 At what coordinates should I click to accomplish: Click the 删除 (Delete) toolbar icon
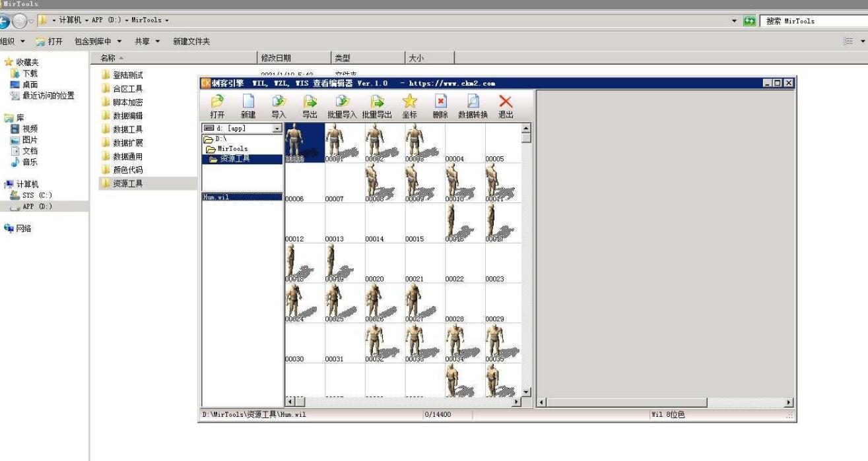point(440,102)
